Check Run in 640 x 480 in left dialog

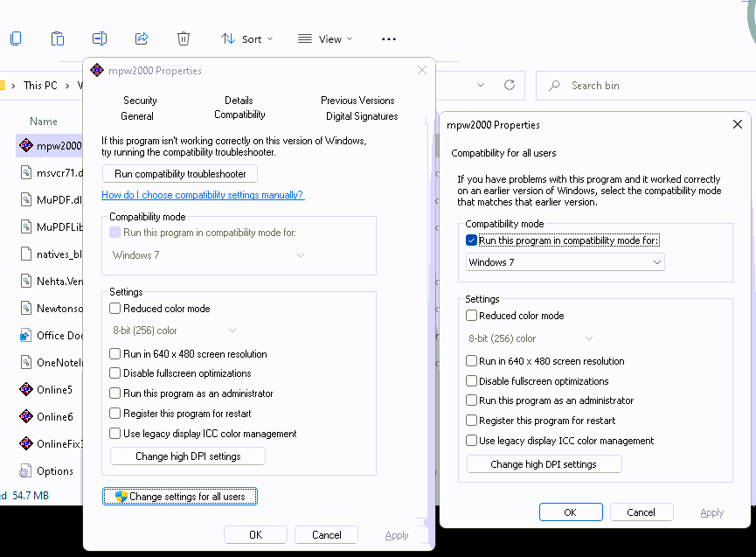pos(114,354)
